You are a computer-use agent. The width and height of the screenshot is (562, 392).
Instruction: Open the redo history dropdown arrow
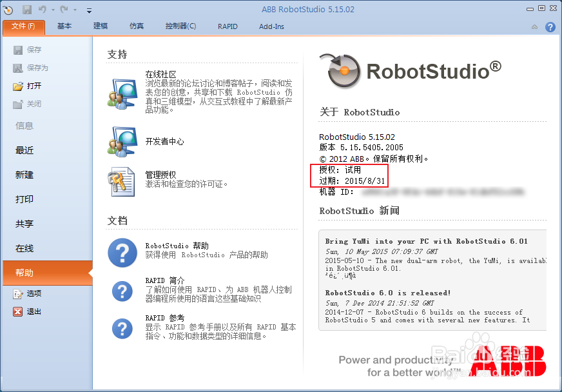(75, 10)
